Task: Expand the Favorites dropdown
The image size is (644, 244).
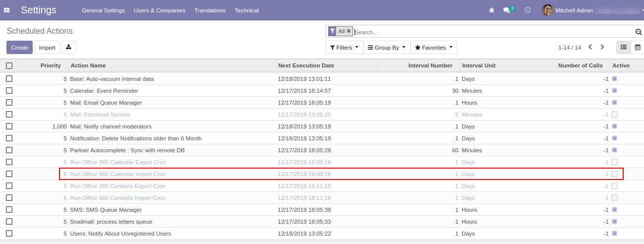Action: tap(433, 48)
